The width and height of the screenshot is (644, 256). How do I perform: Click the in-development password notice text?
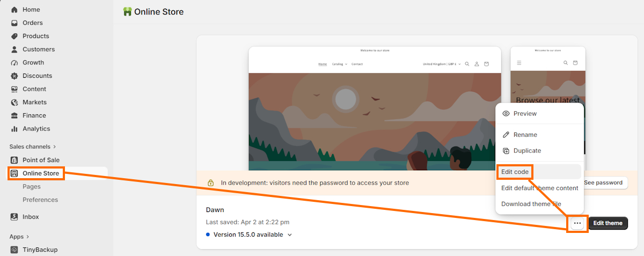(x=315, y=183)
